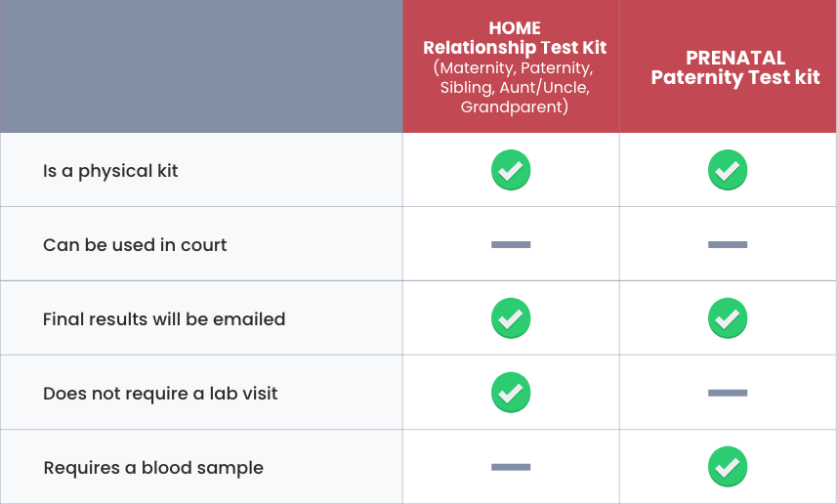Click the HOME kit physical kit checkmark

pyautogui.click(x=511, y=170)
